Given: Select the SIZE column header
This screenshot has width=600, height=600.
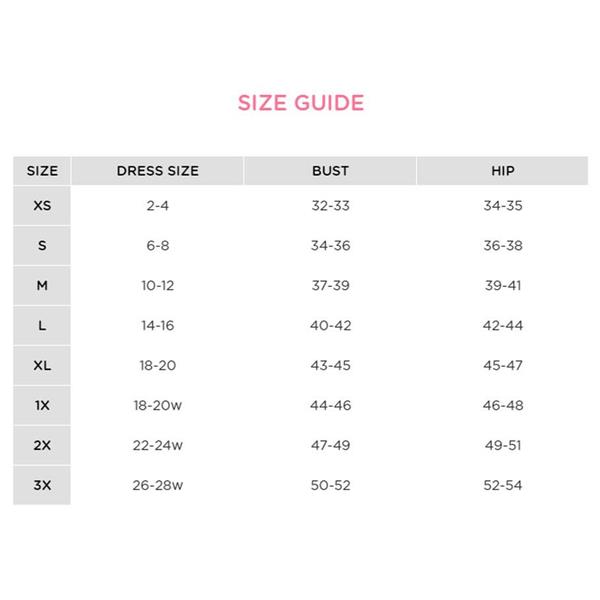Looking at the screenshot, I should point(42,171).
